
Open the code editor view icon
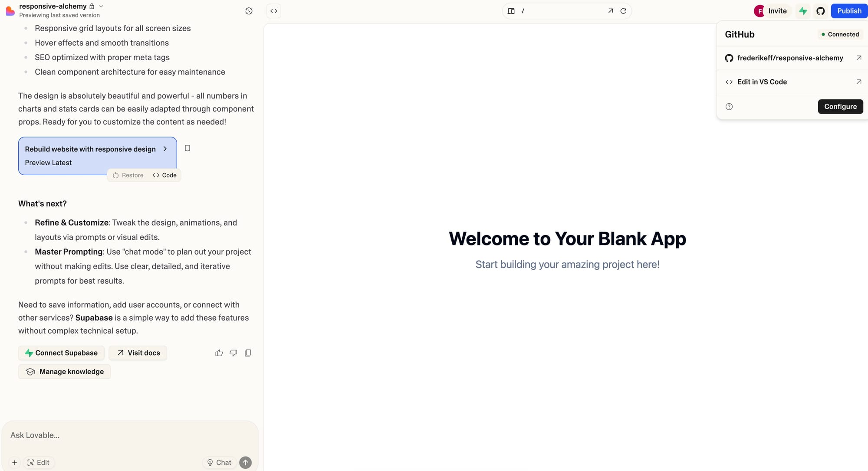[x=273, y=11]
